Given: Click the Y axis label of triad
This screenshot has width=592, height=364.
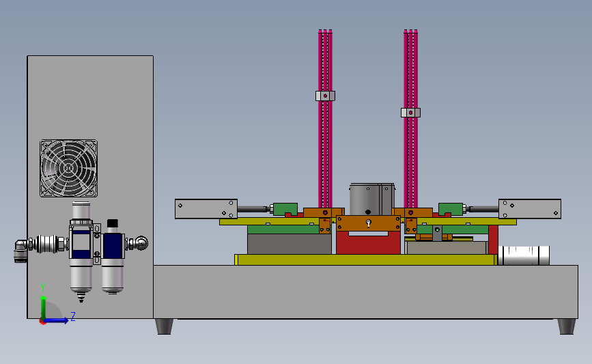Looking at the screenshot, I should coord(43,288).
